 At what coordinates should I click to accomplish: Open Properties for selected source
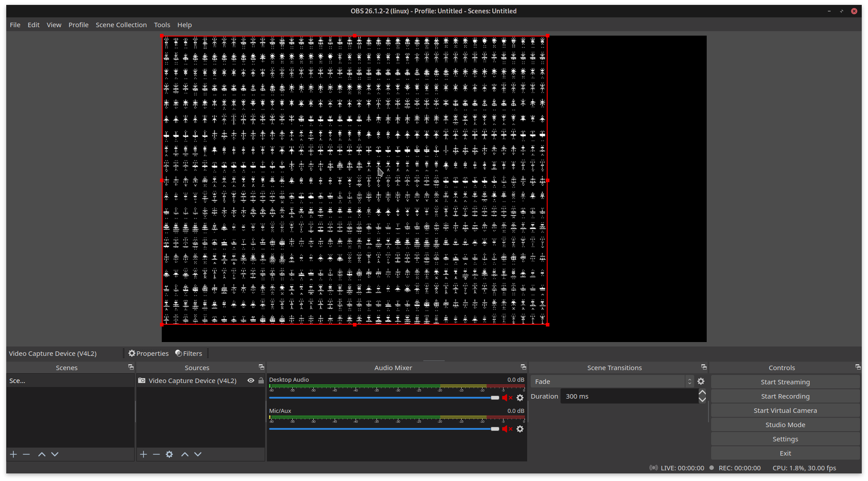[x=148, y=354]
